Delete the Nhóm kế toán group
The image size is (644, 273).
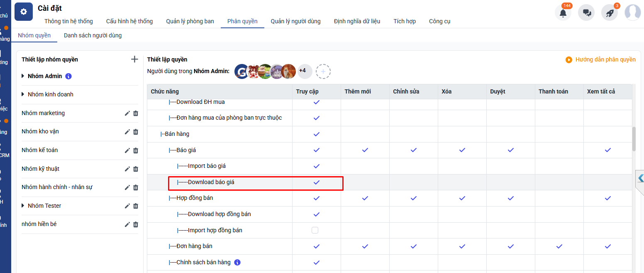[x=136, y=150]
